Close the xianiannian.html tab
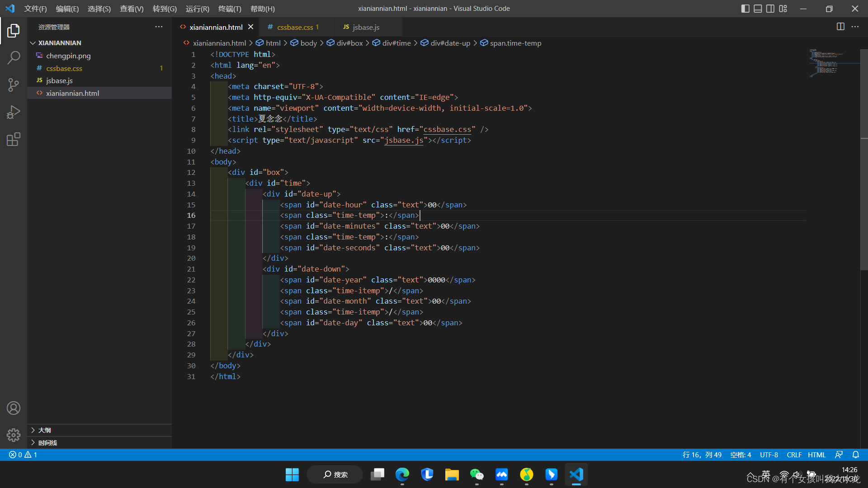 tap(251, 27)
